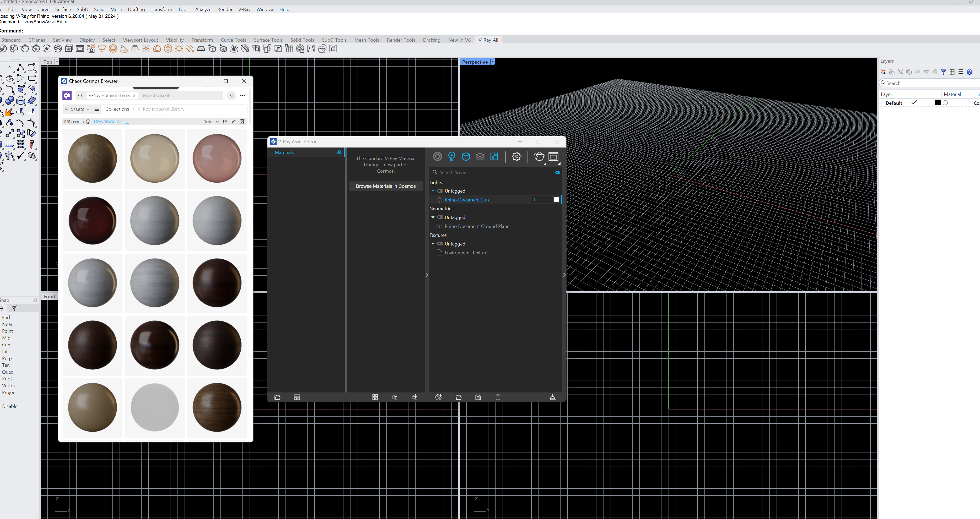Toggle the Default layer visibility circle
The image size is (980, 519).
(x=945, y=103)
